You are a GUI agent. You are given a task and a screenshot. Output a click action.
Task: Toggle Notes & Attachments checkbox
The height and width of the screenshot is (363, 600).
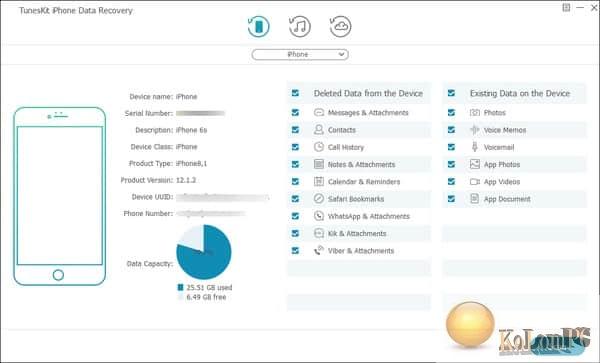(295, 164)
